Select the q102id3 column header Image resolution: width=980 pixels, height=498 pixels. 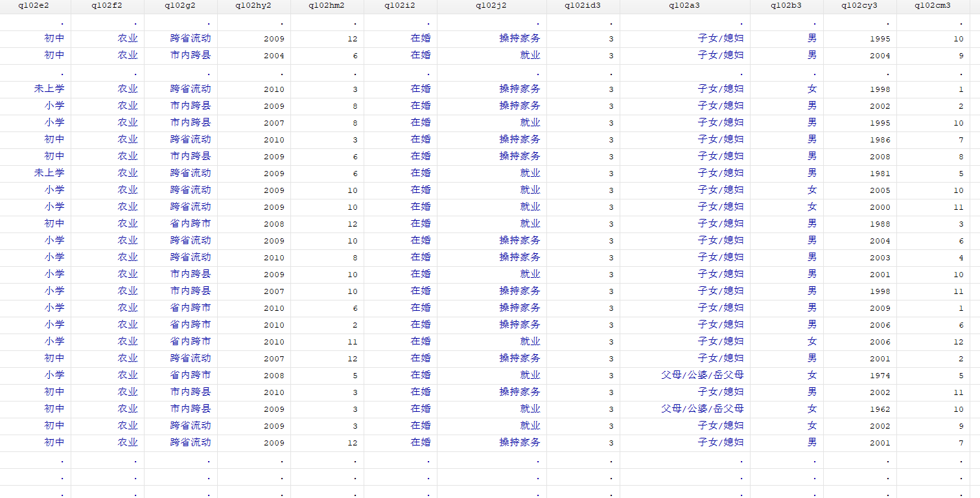click(x=583, y=6)
